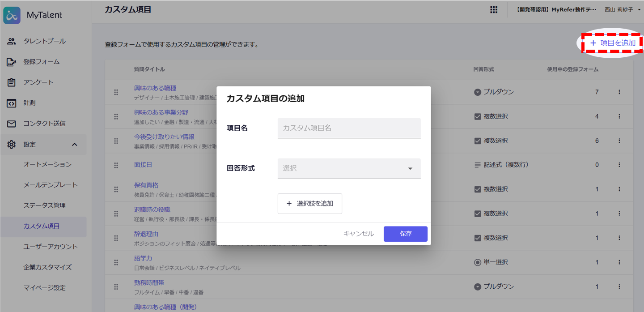Click the タレントプール people icon
The image size is (644, 312).
point(12,41)
